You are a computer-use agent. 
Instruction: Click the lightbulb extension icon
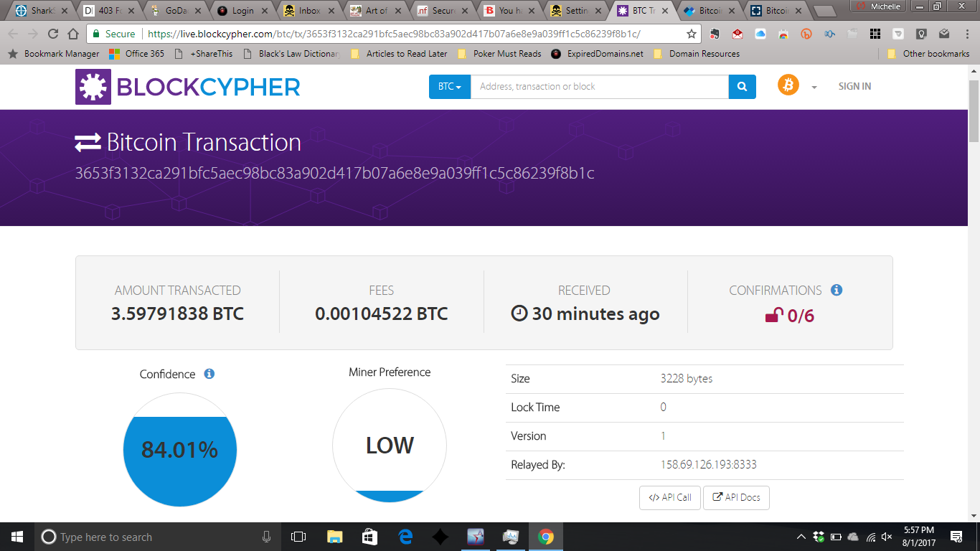(x=921, y=34)
